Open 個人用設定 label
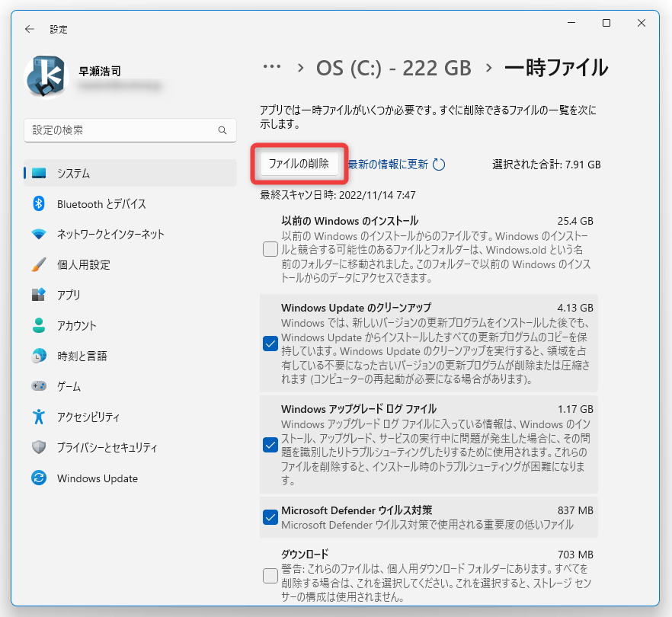The width and height of the screenshot is (672, 617). click(x=84, y=265)
